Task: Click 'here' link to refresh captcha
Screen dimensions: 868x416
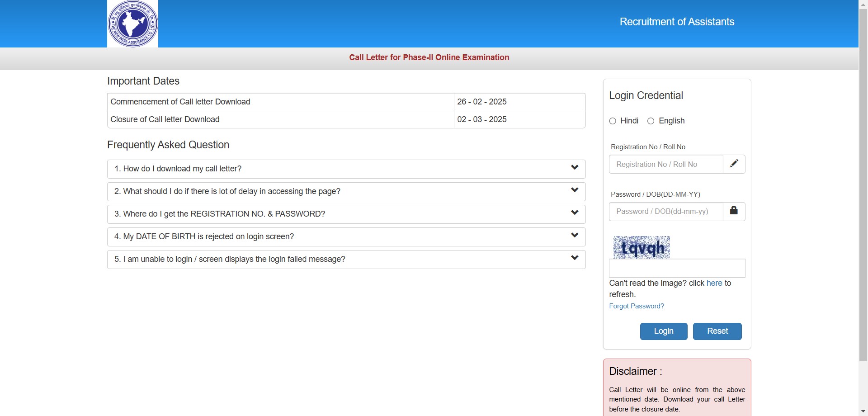Action: click(714, 283)
